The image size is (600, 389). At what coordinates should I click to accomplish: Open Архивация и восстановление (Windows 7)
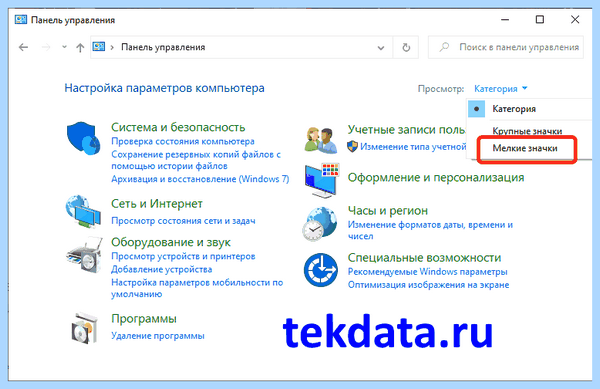pos(200,179)
